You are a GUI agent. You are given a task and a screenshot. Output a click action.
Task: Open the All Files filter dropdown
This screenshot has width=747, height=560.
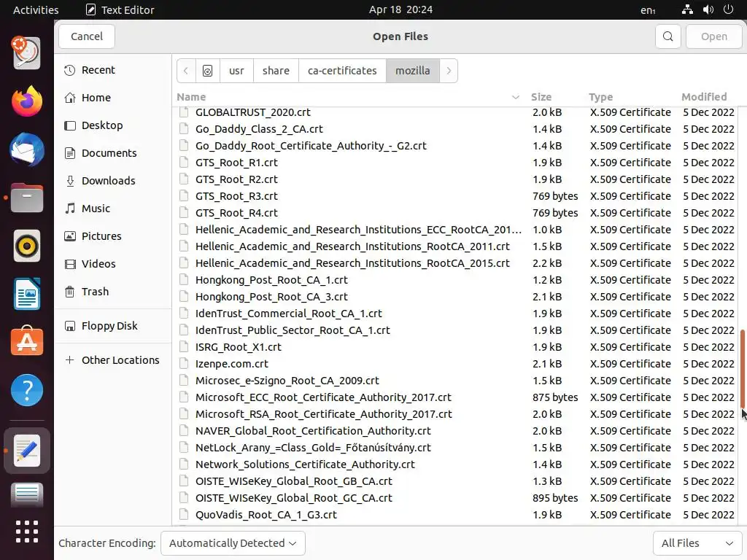click(x=697, y=542)
